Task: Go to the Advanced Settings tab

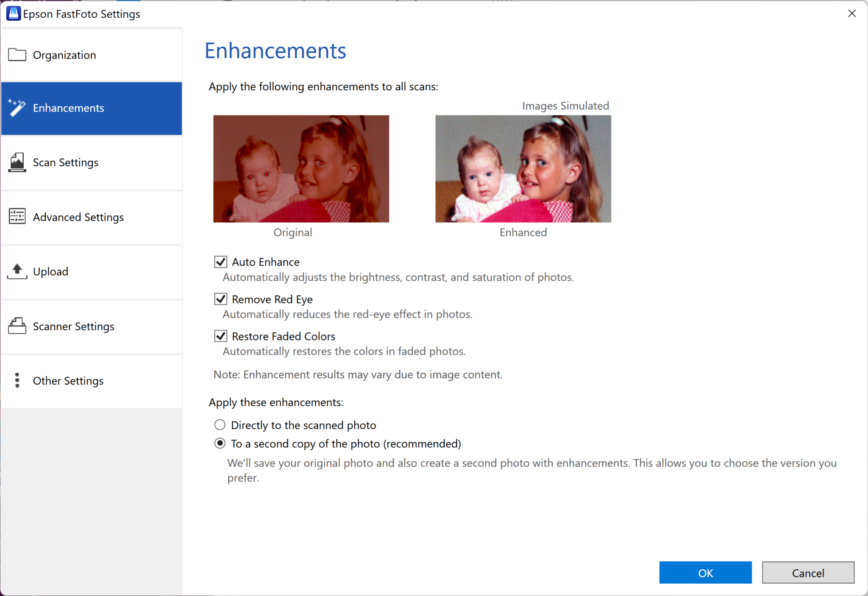Action: coord(92,217)
